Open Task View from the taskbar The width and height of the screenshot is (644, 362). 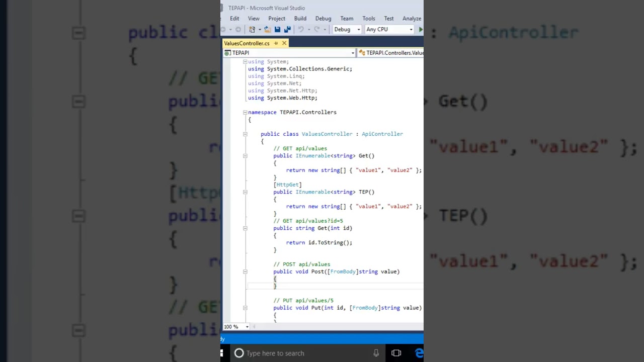click(396, 353)
